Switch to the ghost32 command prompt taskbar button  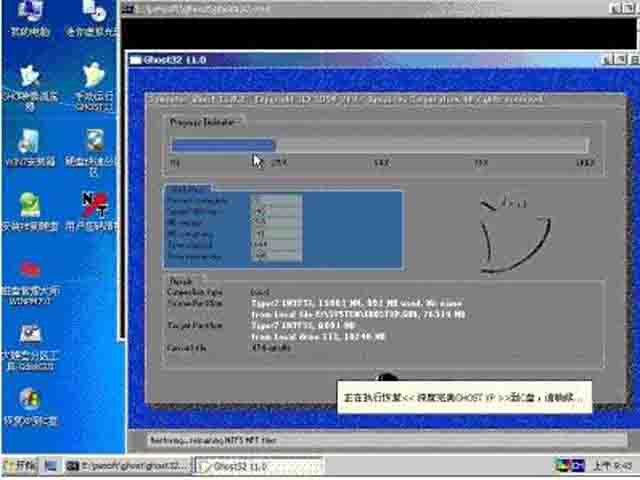[128, 466]
